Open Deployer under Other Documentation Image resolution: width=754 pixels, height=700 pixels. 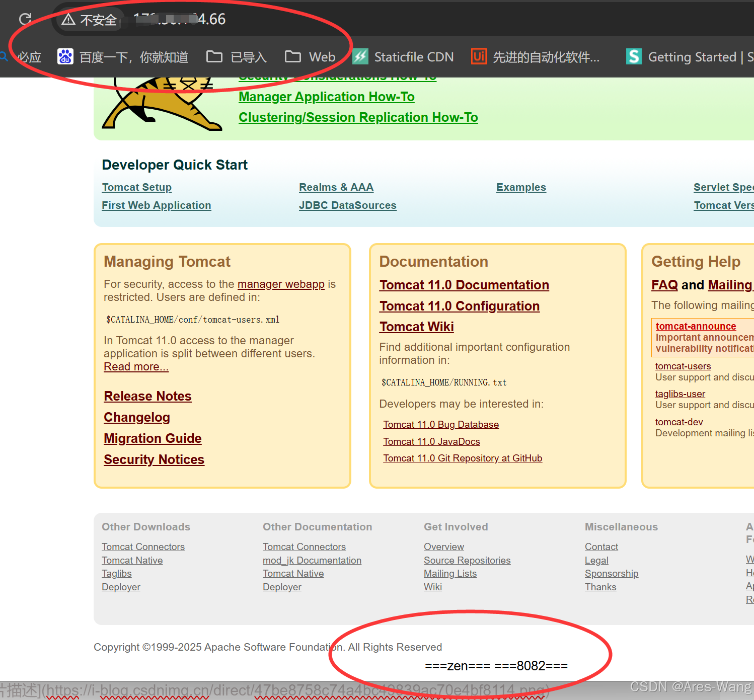click(x=282, y=587)
